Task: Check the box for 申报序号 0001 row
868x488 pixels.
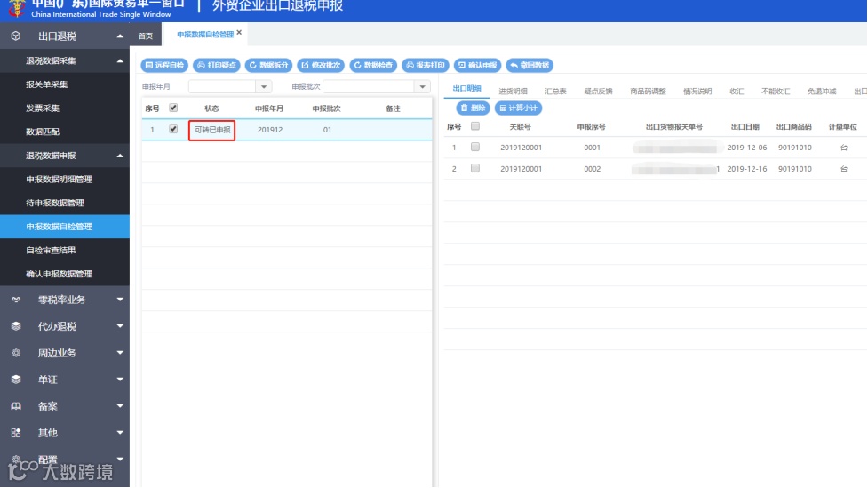Action: pos(475,147)
